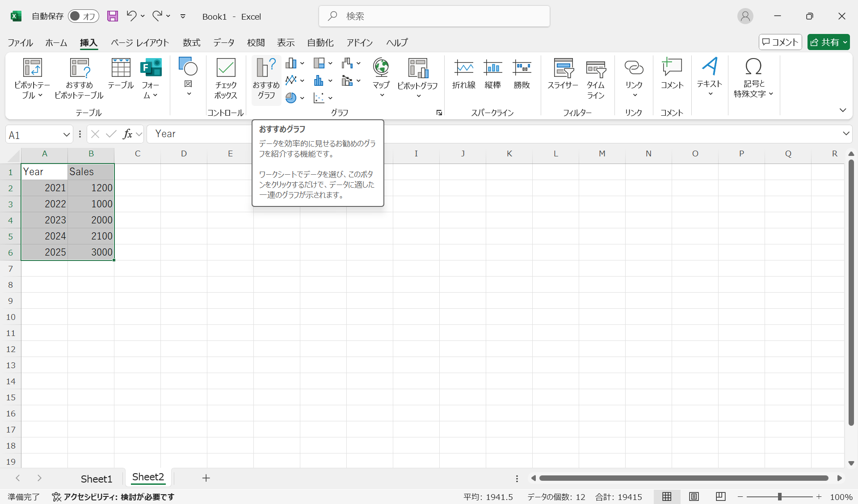Open the Name Box dropdown arrow
Viewport: 858px width, 504px height.
click(66, 134)
